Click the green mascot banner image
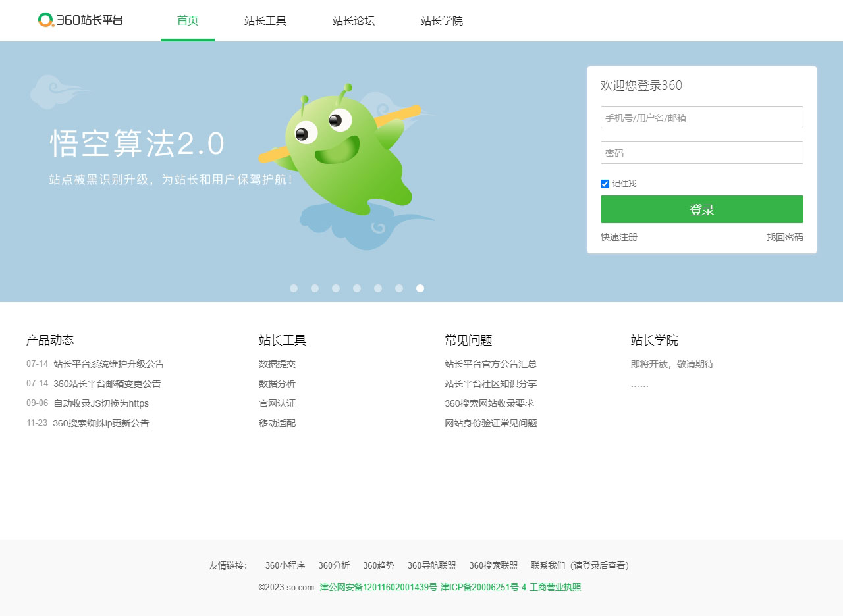This screenshot has width=843, height=616. 346,165
